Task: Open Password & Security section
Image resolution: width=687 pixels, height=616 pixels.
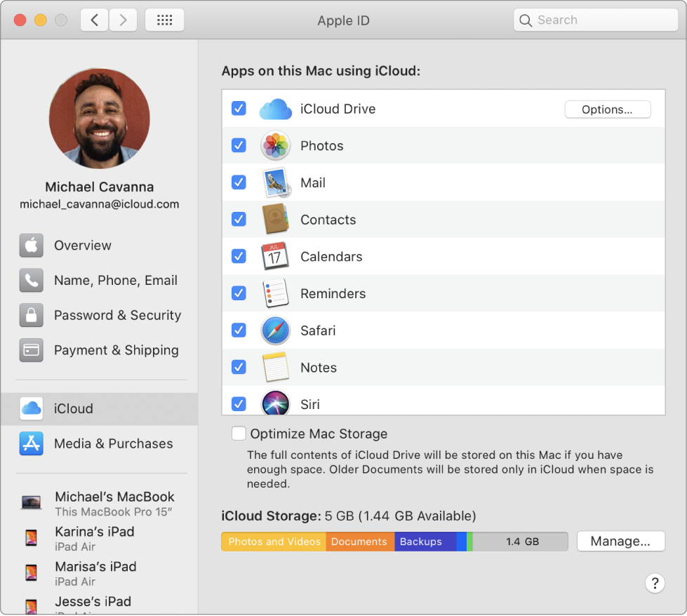Action: [117, 316]
